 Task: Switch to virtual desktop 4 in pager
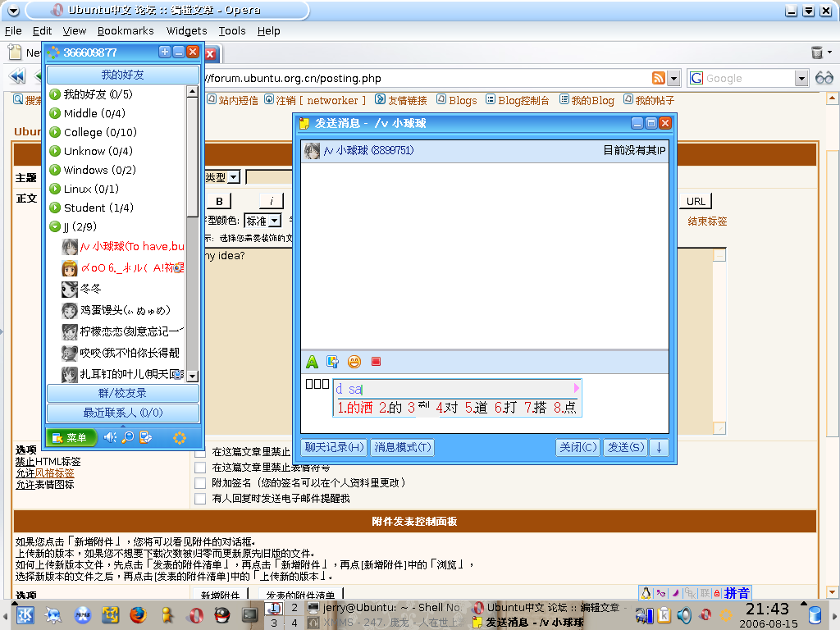click(x=294, y=623)
